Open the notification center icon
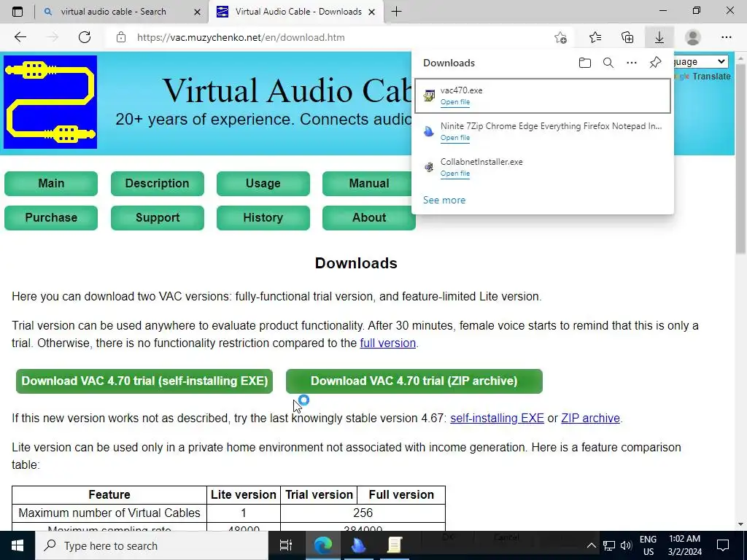The image size is (747, 560). 723,545
